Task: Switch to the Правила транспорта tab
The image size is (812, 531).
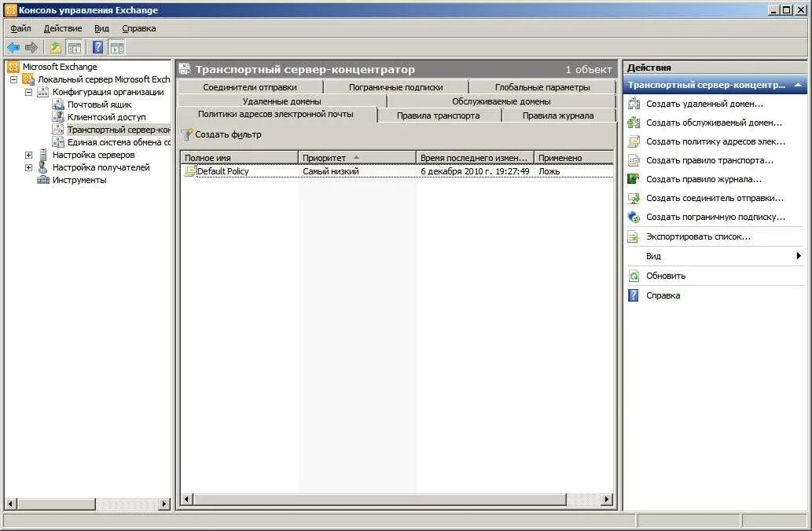Action: 438,115
